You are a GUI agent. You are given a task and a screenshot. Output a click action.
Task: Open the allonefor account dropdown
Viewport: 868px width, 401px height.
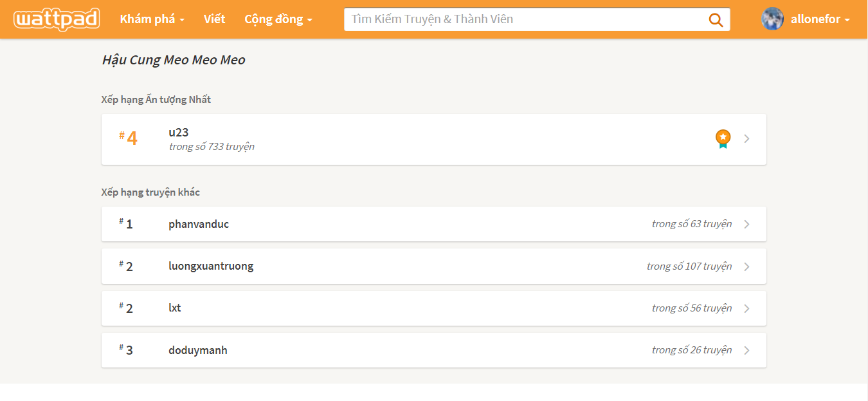(820, 19)
